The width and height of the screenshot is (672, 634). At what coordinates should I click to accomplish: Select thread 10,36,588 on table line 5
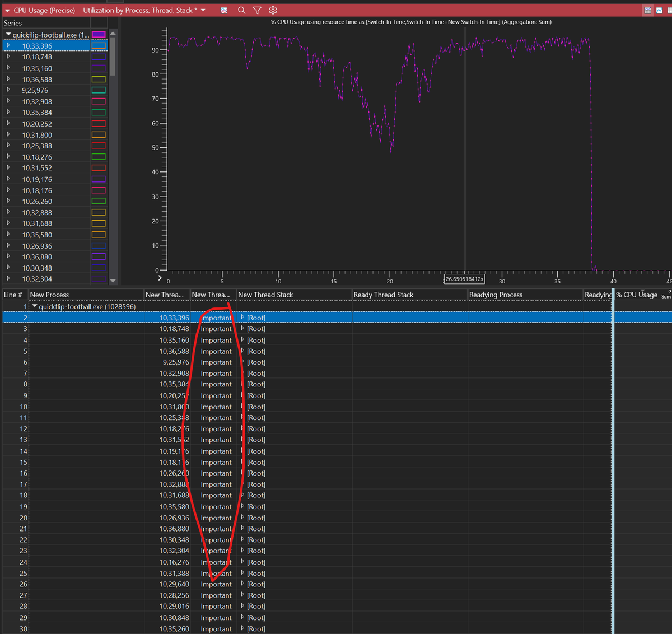coord(174,351)
